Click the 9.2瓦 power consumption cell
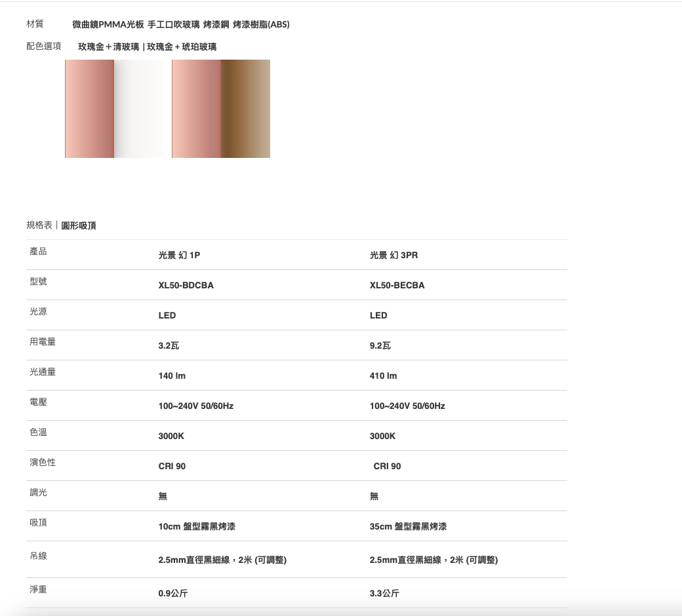 coord(380,346)
